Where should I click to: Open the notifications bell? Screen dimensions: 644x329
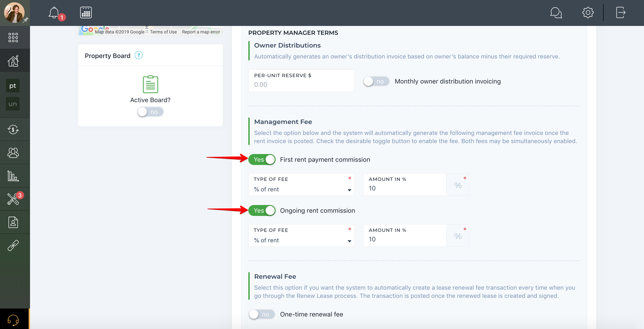[x=54, y=13]
